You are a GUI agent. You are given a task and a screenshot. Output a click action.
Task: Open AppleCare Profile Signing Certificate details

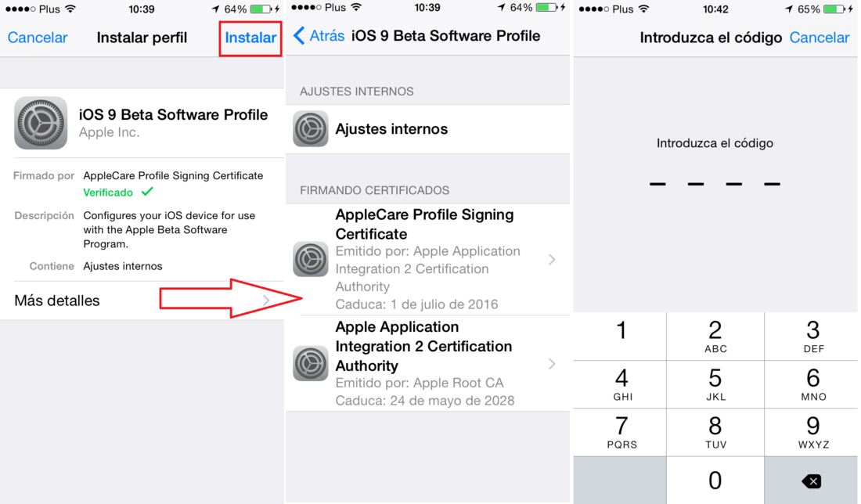(427, 259)
